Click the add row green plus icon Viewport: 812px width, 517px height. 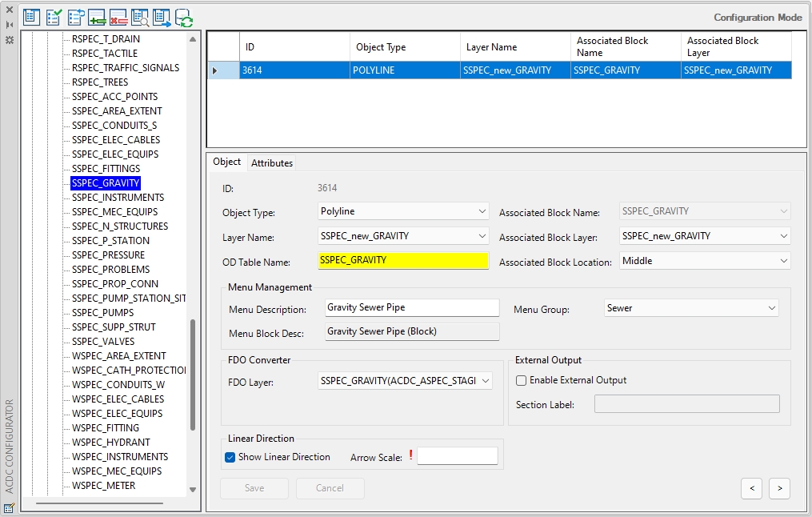(x=98, y=17)
